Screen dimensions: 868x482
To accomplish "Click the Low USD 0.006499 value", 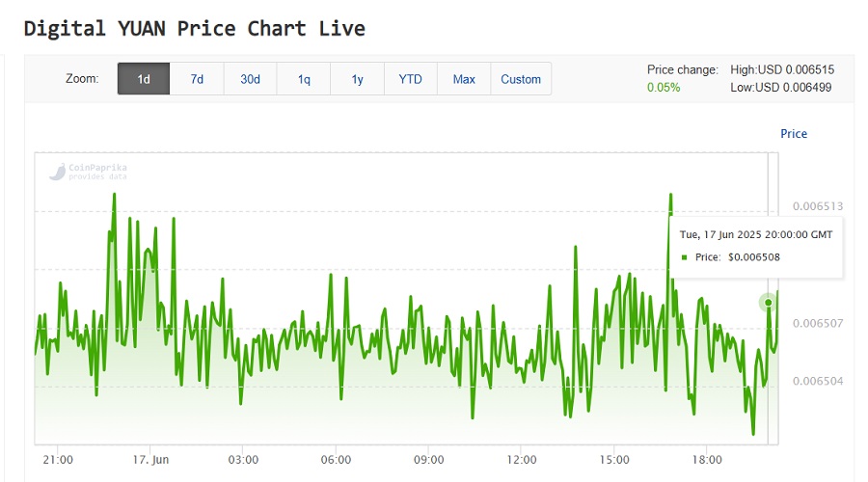I will pyautogui.click(x=781, y=88).
